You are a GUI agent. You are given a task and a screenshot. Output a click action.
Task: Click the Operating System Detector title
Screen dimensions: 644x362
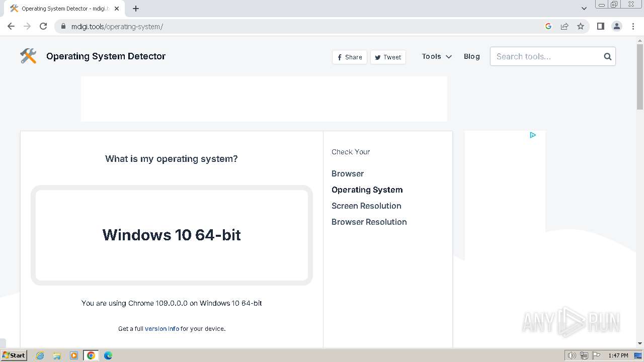coord(106,56)
